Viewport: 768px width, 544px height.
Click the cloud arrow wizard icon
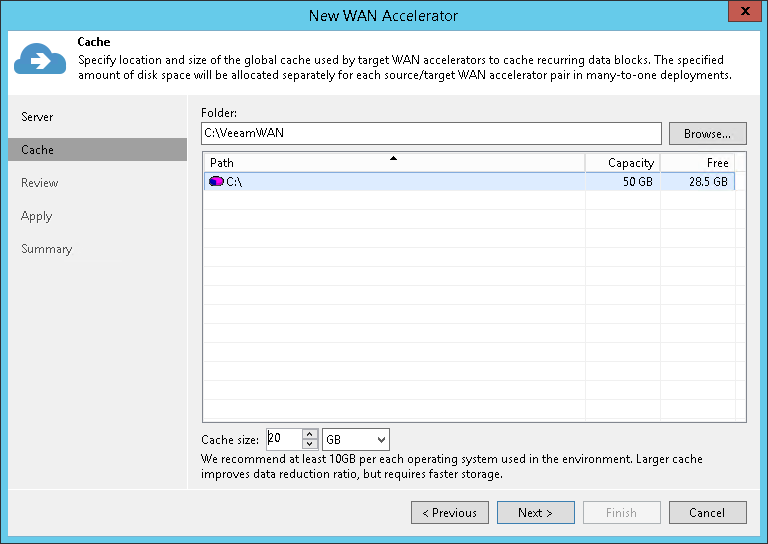coord(40,60)
